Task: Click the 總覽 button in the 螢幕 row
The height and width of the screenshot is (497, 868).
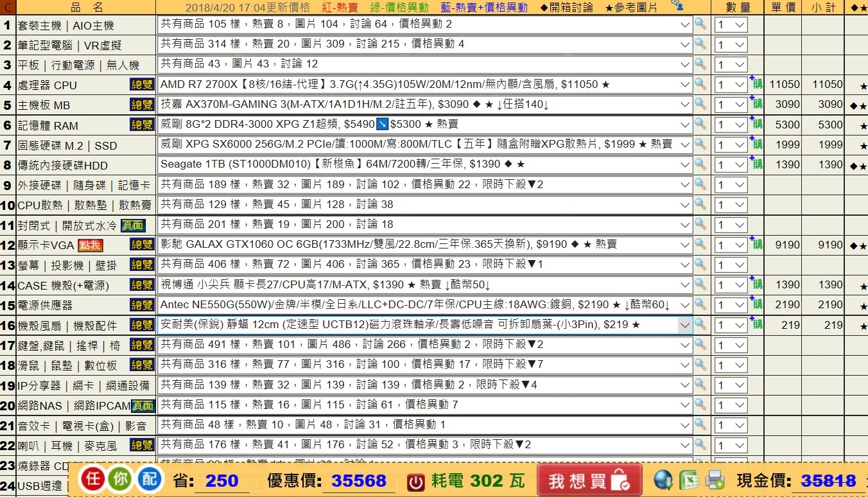Action: (x=142, y=265)
